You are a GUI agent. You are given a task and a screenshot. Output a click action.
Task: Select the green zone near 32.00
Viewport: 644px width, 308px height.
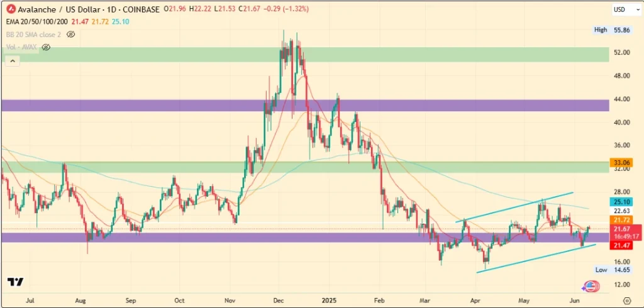pyautogui.click(x=305, y=167)
